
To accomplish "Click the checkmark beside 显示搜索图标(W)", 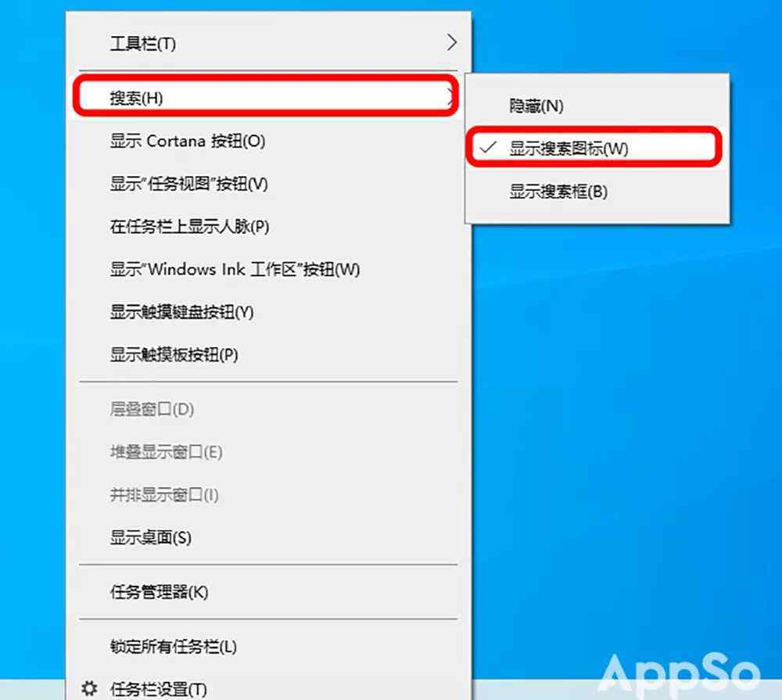I will click(488, 148).
